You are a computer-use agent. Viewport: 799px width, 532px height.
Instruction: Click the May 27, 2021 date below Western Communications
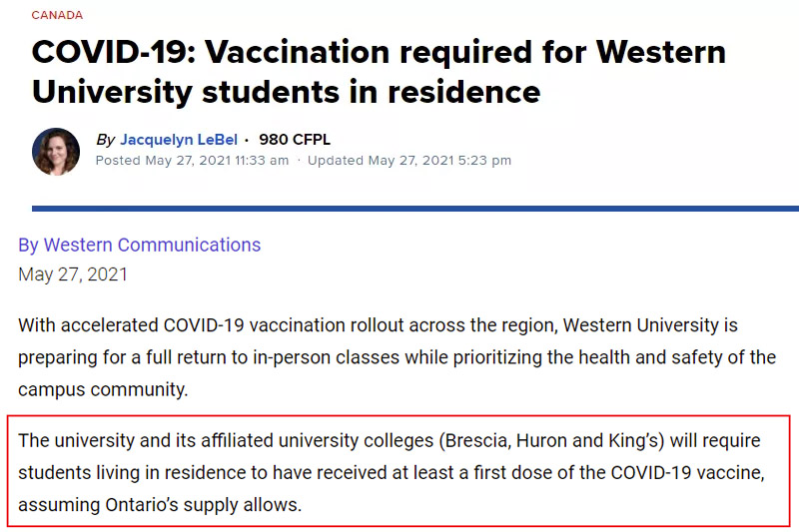pos(72,274)
